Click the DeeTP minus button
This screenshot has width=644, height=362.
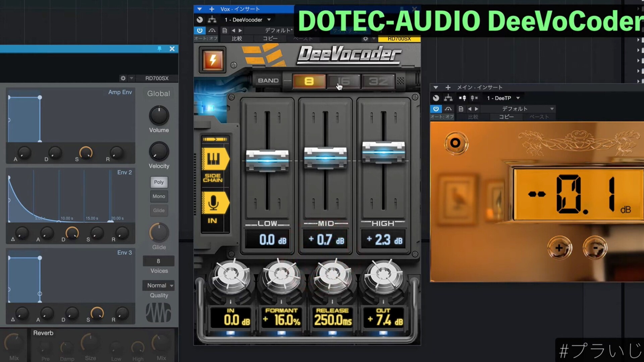tap(595, 248)
